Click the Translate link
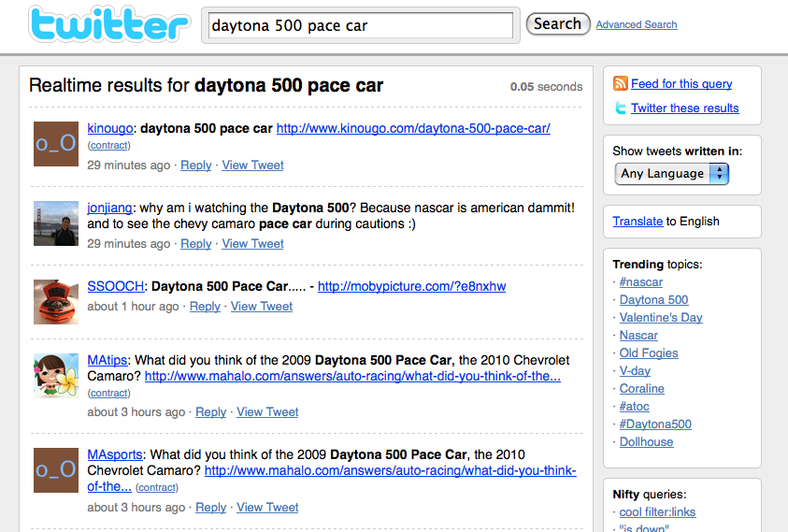Image resolution: width=788 pixels, height=532 pixels. (x=638, y=222)
